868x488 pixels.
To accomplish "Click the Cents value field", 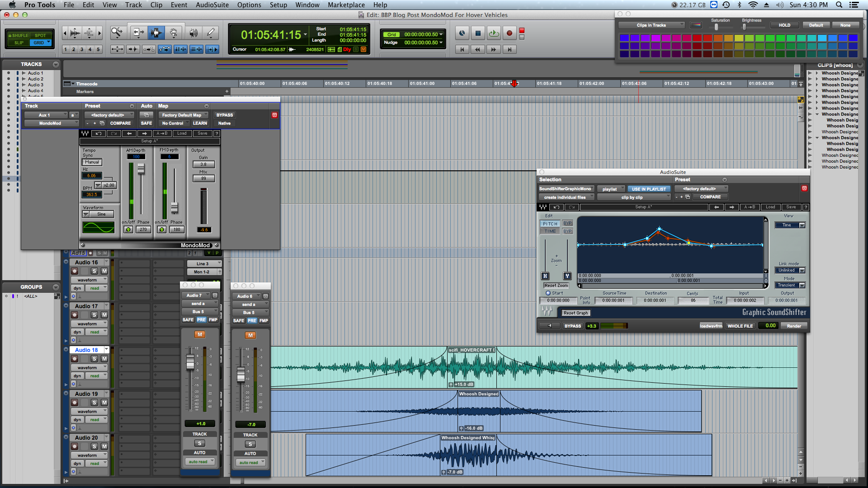I will tap(693, 300).
